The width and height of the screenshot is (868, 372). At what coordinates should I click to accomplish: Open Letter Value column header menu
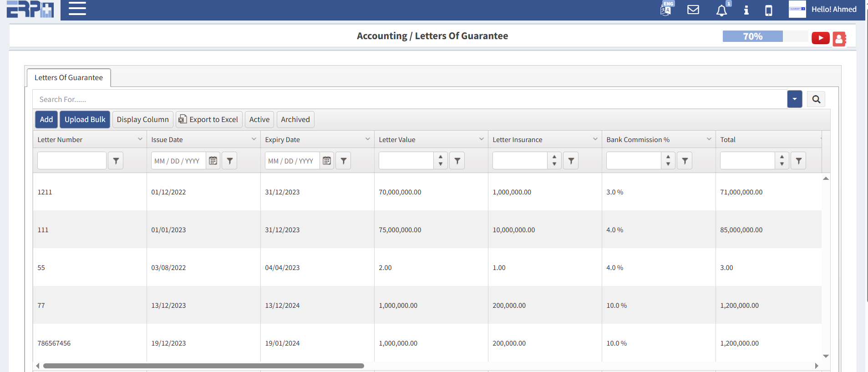[x=481, y=139]
